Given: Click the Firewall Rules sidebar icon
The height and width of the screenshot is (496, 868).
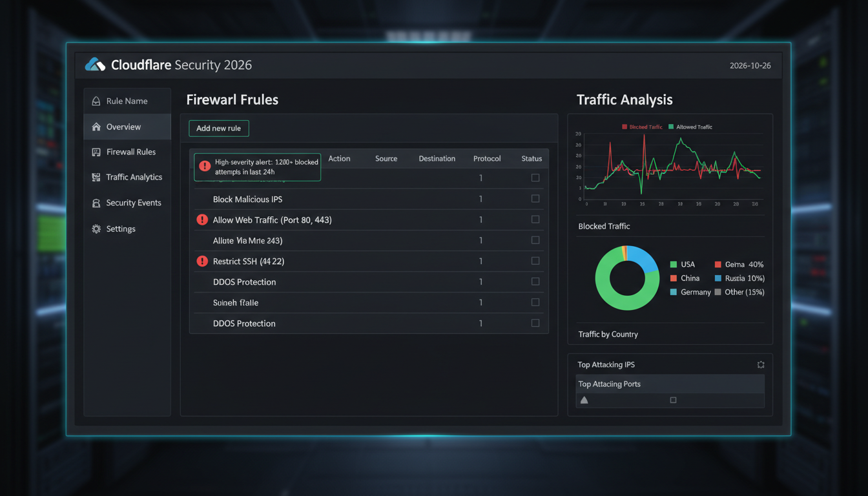Looking at the screenshot, I should point(96,152).
